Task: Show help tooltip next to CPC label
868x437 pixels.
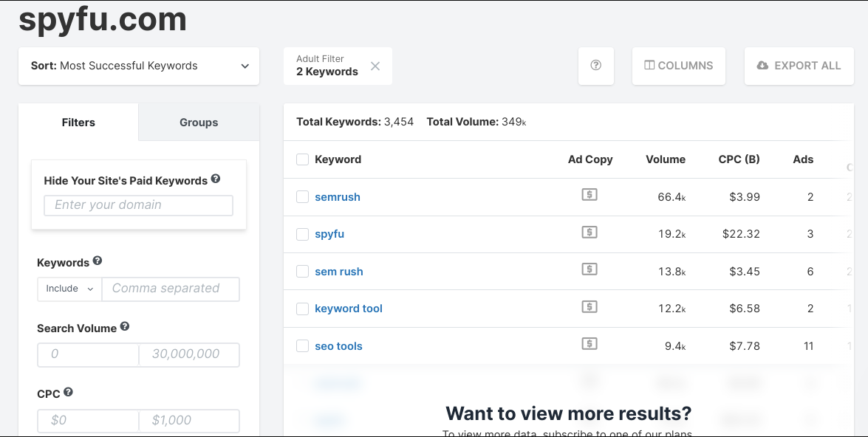Action: [x=68, y=392]
